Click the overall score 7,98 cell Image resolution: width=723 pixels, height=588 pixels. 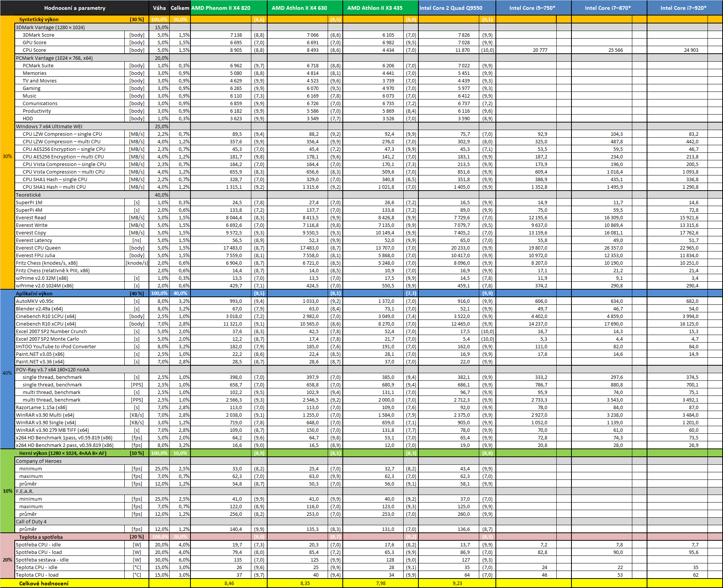pyautogui.click(x=381, y=583)
